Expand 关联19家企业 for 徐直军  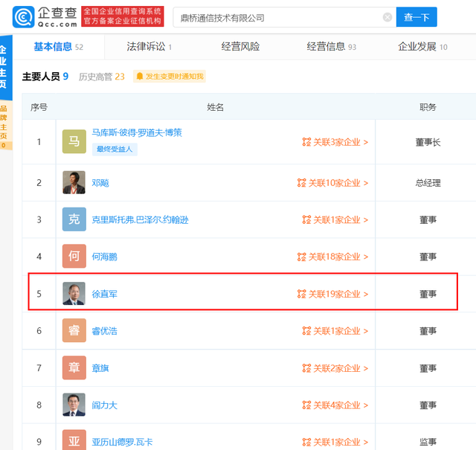(x=332, y=295)
